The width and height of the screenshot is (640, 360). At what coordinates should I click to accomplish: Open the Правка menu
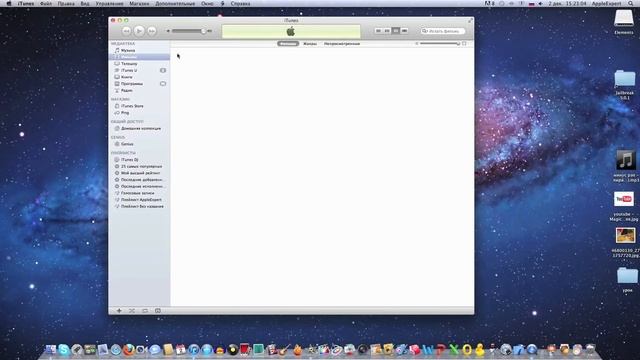point(66,4)
